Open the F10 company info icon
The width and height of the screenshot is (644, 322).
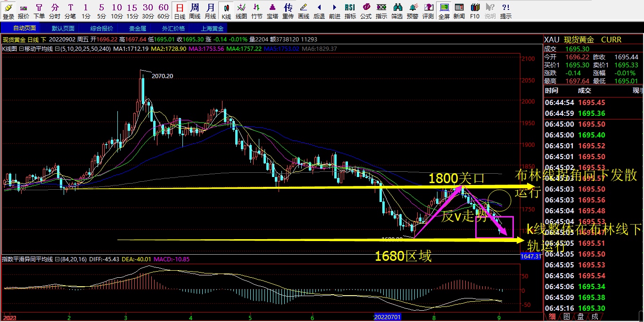[475, 10]
